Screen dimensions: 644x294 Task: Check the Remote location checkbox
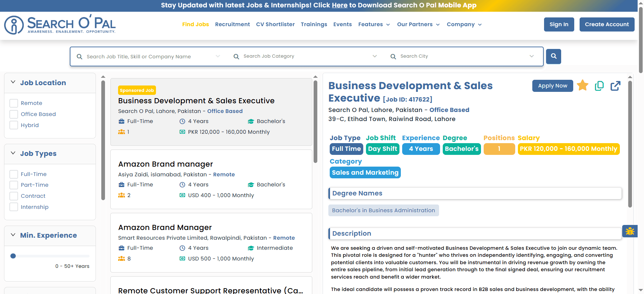(14, 103)
